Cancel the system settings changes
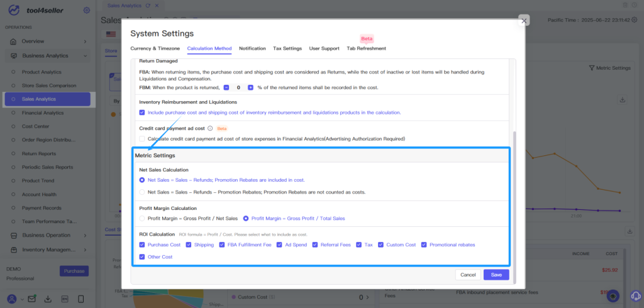Screen dimensions: 644x308 click(468, 275)
